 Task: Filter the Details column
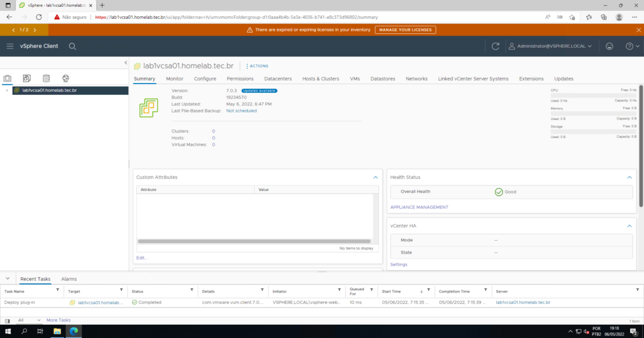262,290
